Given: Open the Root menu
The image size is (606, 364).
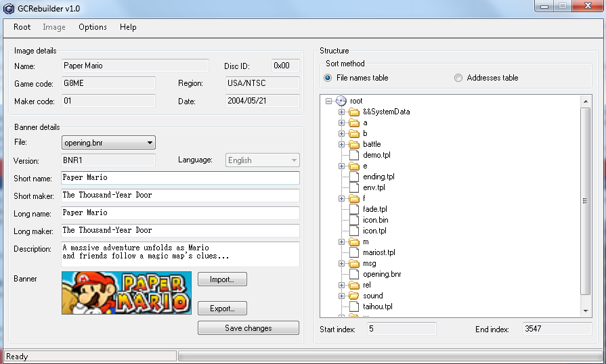Looking at the screenshot, I should pos(22,27).
